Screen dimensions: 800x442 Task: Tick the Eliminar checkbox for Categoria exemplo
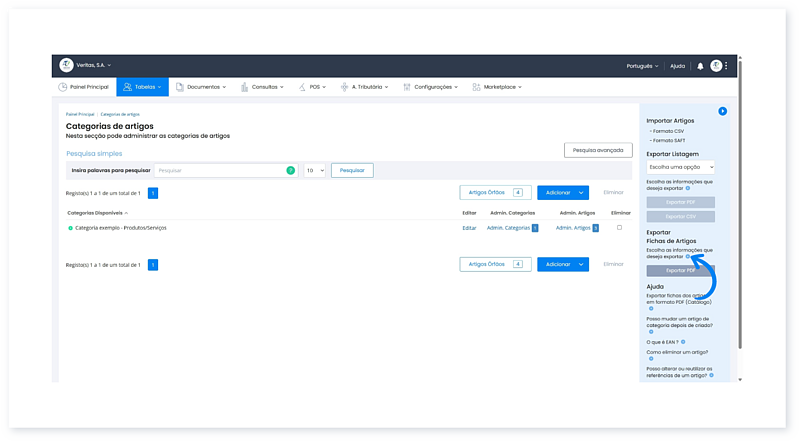click(x=620, y=228)
